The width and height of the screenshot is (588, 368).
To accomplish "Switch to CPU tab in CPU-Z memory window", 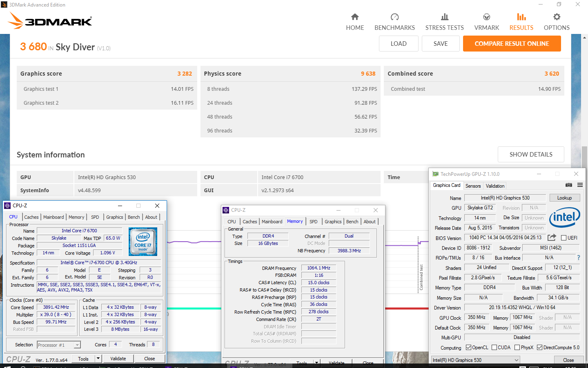I will click(232, 222).
